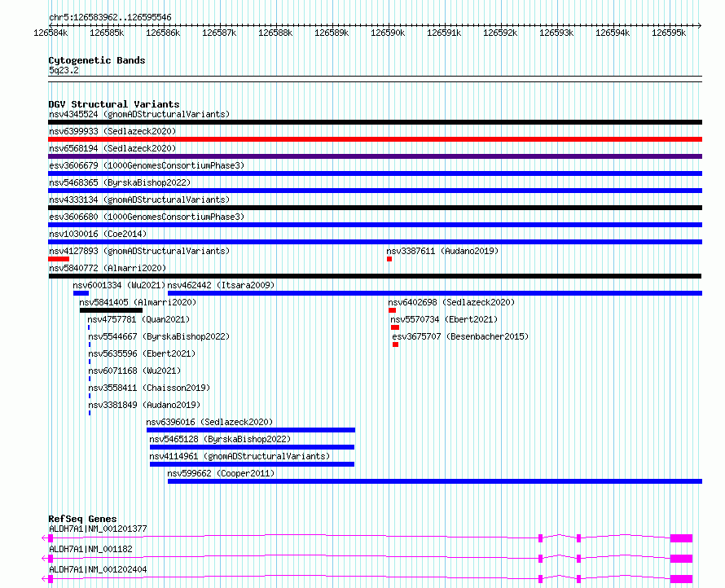
Task: Click the nsv462442 (Itsara2009) label
Action: tap(221, 285)
